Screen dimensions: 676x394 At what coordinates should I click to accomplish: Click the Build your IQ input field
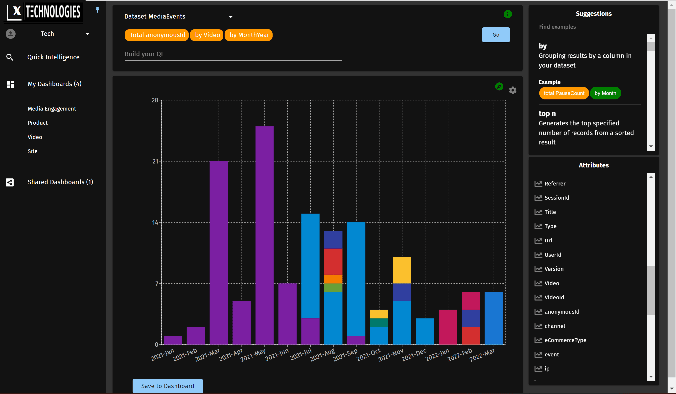[233, 54]
